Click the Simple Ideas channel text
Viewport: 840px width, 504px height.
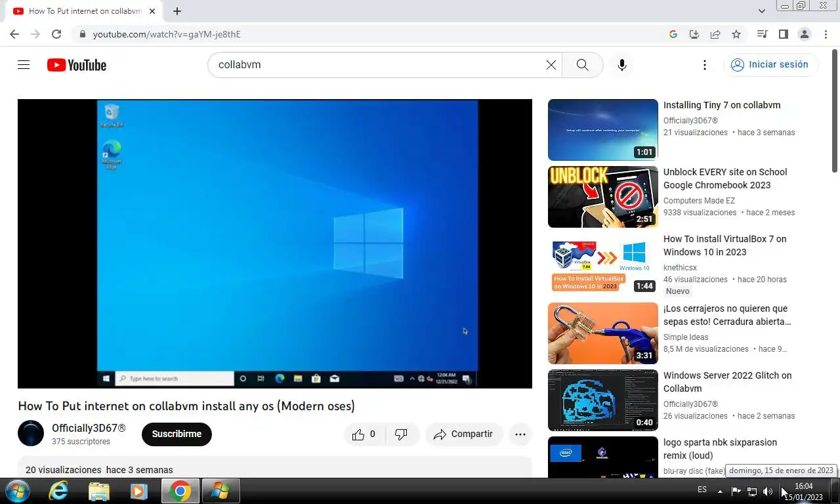pos(686,337)
